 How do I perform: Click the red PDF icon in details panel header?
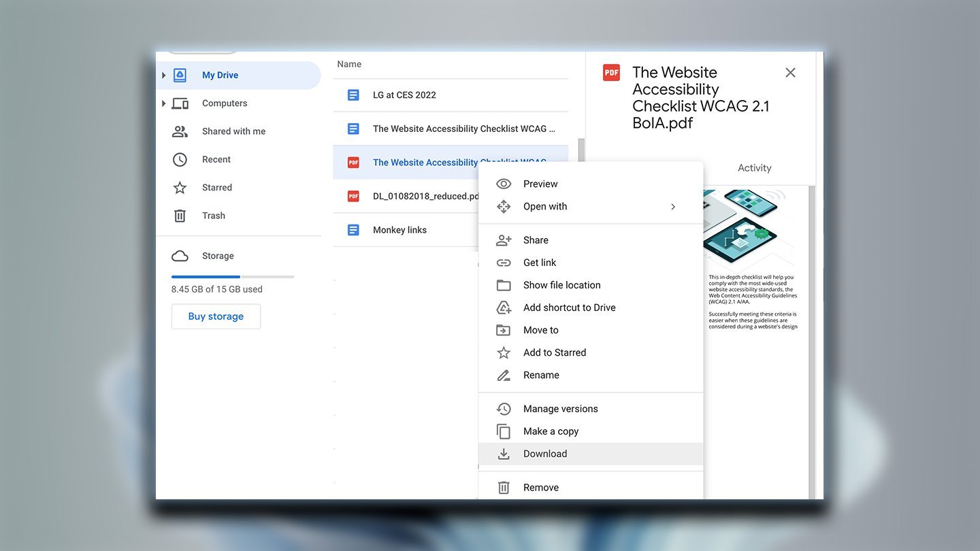point(611,72)
